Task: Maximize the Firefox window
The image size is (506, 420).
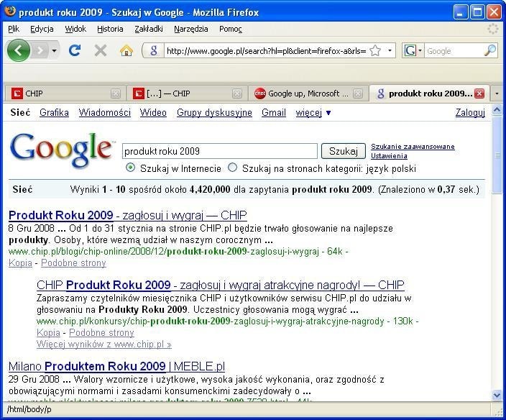Action: [477, 12]
